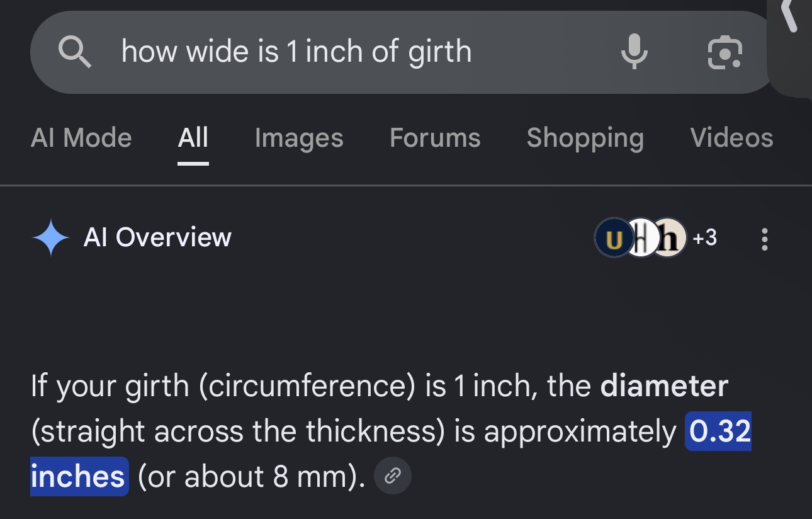Open Google Lens camera search icon
The width and height of the screenshot is (812, 519).
725,52
